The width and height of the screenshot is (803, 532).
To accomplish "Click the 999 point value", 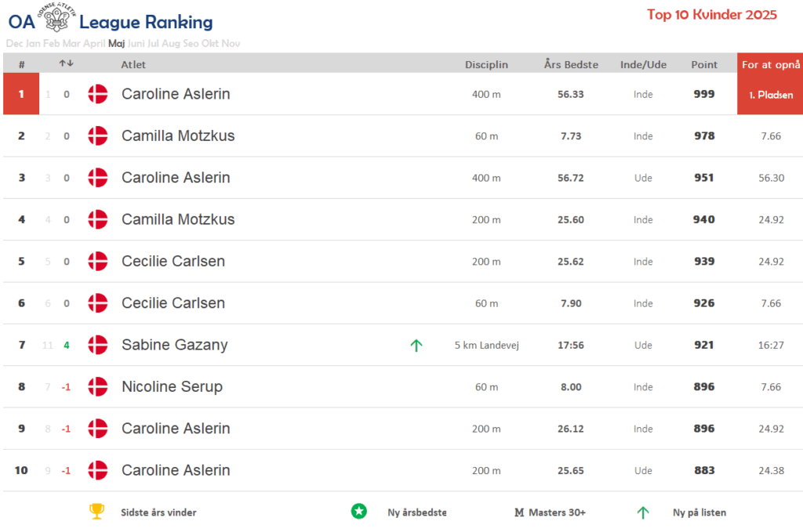I will (x=704, y=94).
